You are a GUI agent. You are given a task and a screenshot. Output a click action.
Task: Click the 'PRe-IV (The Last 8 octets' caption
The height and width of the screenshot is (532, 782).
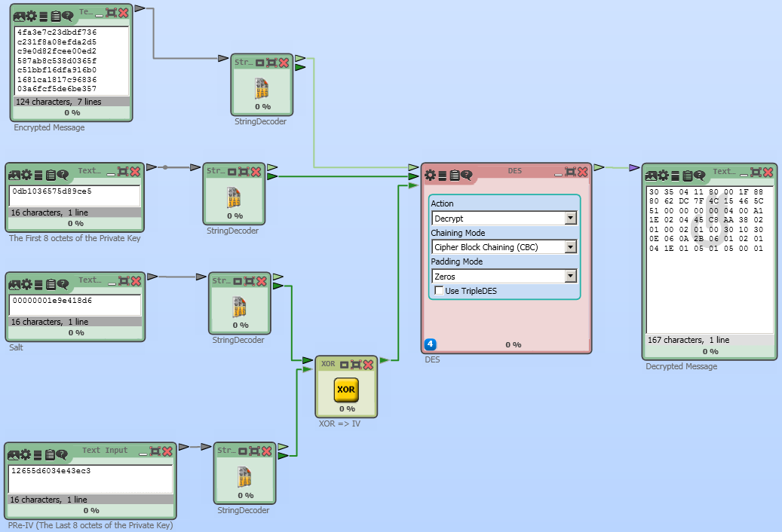coord(90,525)
